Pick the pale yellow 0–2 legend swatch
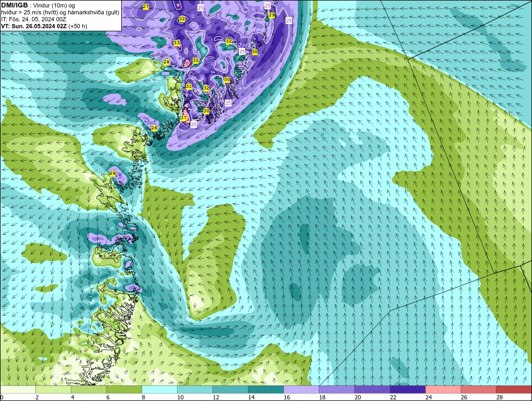This screenshot has width=532, height=401. 18,389
